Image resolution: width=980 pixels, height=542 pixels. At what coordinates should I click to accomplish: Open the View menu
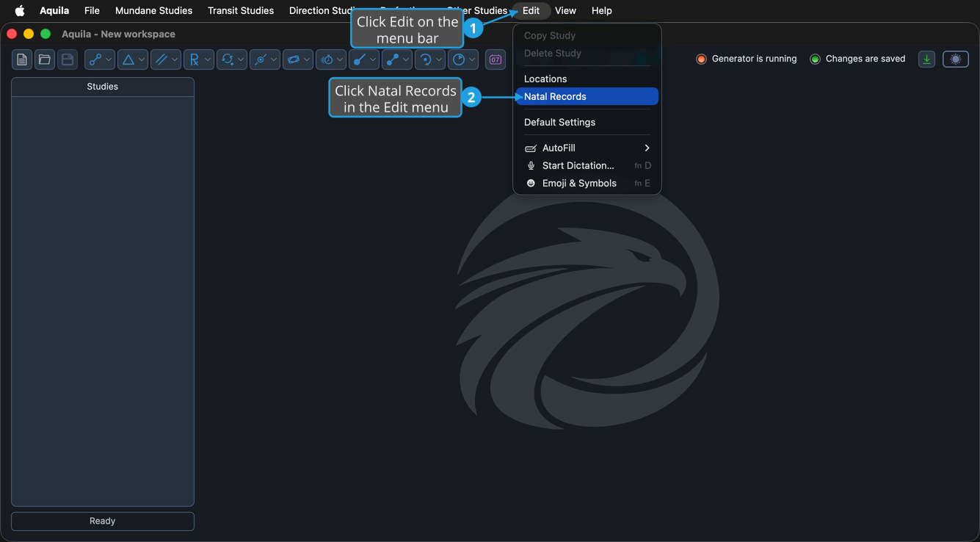(x=565, y=10)
